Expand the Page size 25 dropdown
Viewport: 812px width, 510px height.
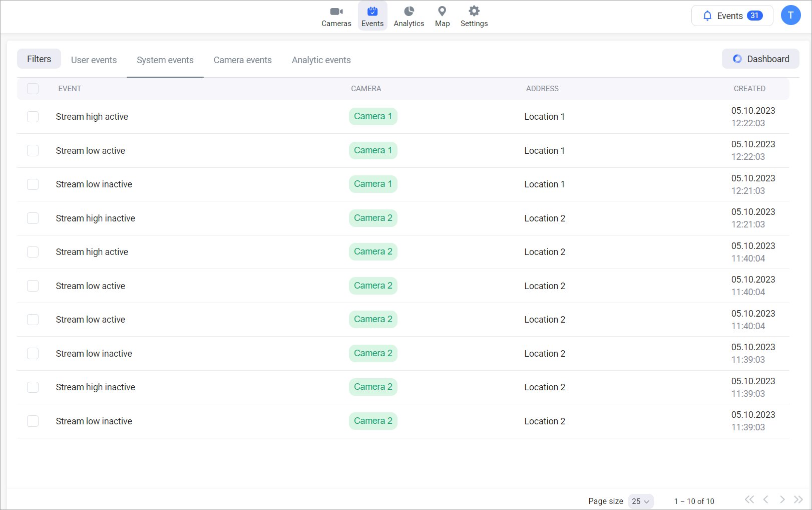pos(640,501)
